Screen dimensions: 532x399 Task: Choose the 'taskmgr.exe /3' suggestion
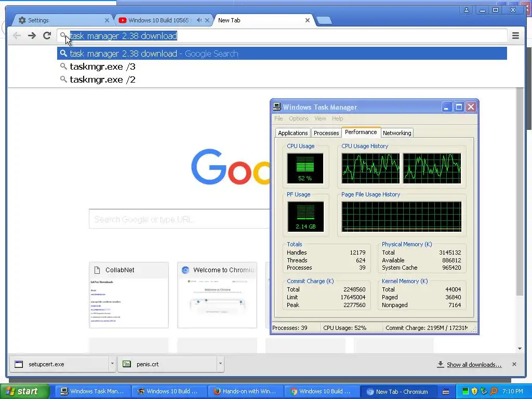282,66
